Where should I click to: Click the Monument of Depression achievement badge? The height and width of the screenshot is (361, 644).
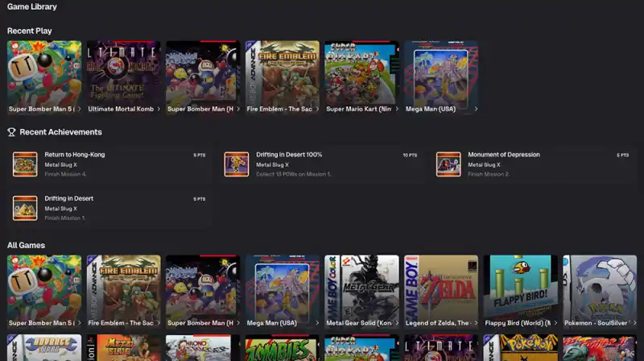(448, 164)
